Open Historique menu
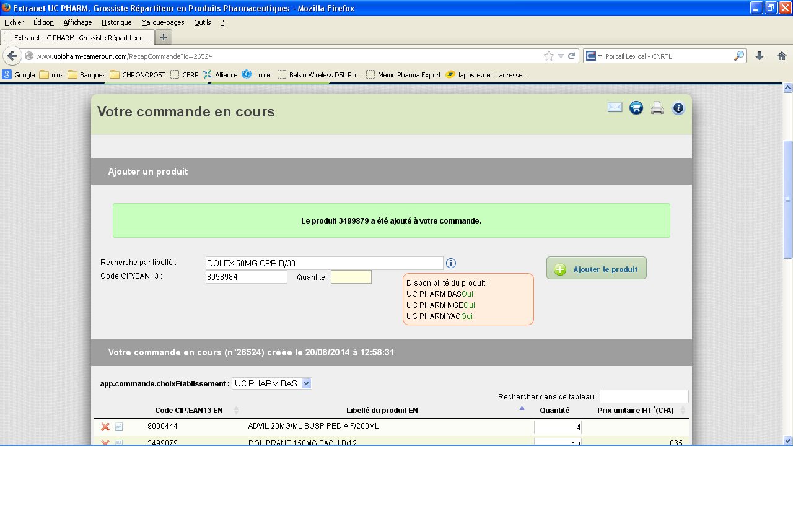Screen dimensions: 793x532 click(x=116, y=22)
